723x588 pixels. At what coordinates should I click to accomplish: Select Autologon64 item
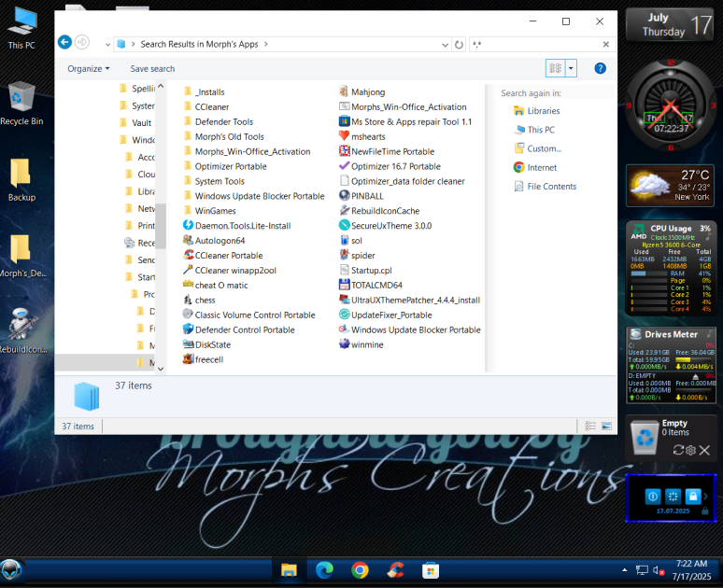pos(214,241)
